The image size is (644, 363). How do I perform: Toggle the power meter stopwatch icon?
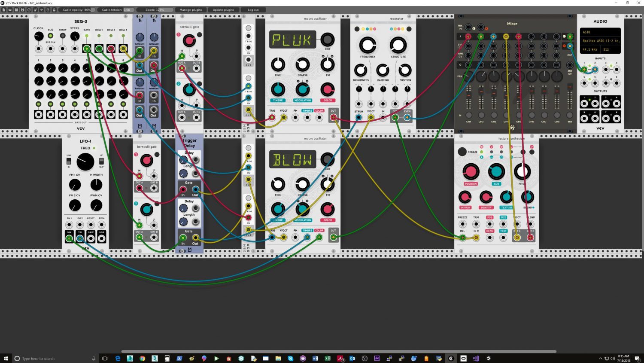coord(48,10)
